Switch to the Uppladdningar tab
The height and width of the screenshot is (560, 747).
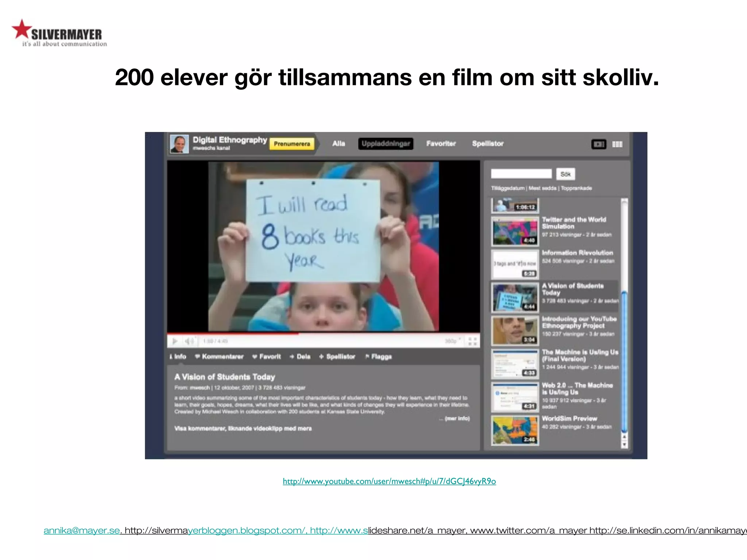(386, 144)
